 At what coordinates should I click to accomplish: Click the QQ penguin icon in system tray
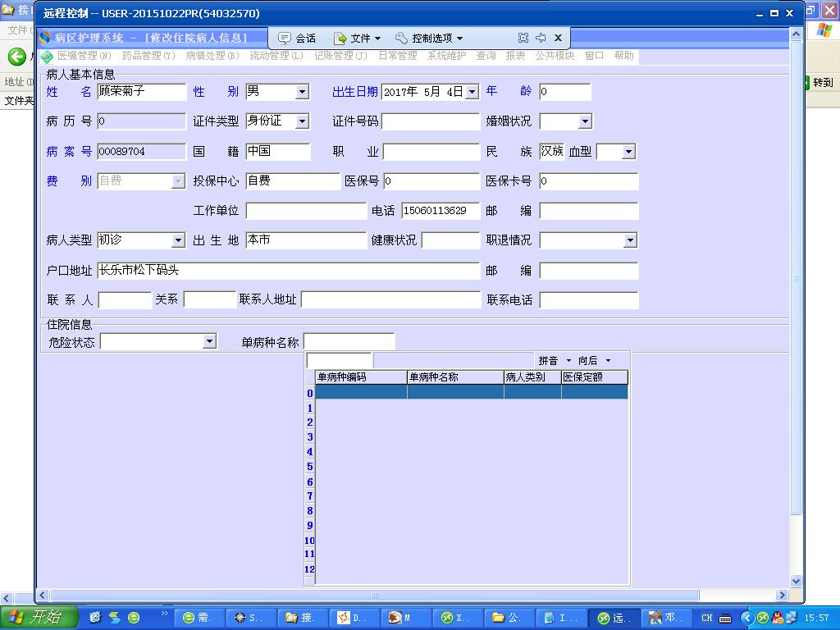point(778,618)
